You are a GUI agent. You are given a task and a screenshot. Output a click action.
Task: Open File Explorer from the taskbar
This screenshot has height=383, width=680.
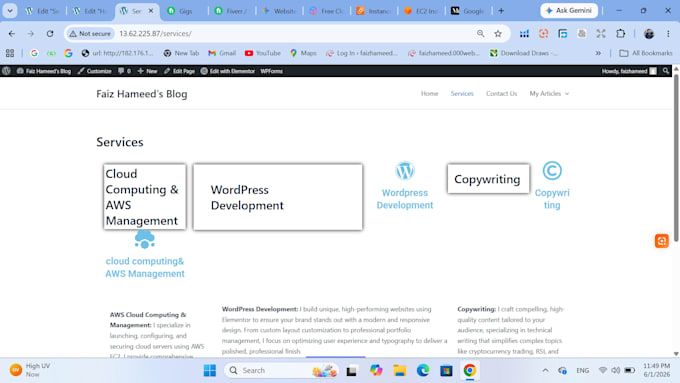(399, 370)
